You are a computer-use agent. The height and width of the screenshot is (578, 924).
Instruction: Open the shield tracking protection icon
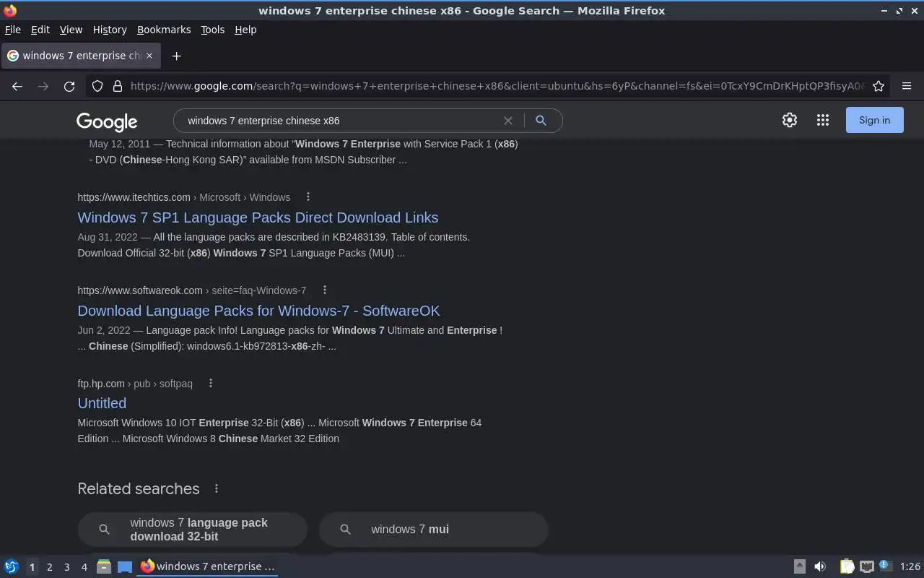tap(97, 86)
